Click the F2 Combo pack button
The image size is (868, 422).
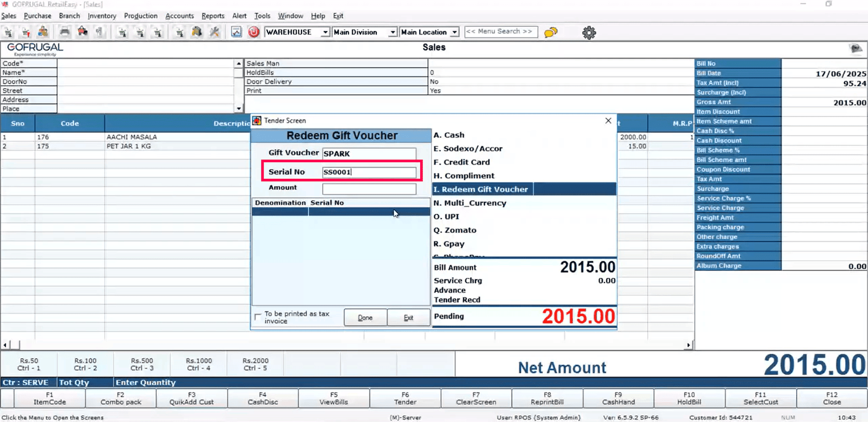pyautogui.click(x=121, y=398)
